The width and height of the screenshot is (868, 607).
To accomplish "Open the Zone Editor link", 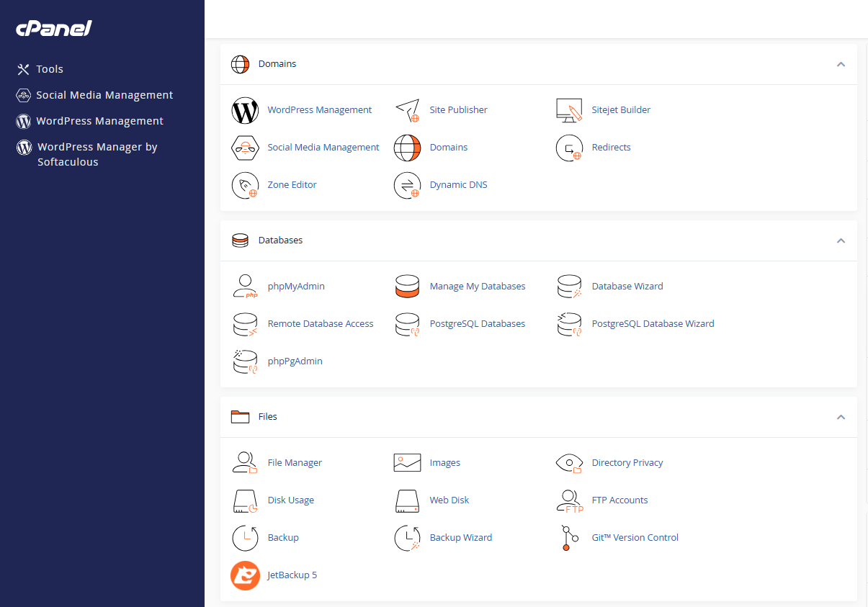I will 292,185.
